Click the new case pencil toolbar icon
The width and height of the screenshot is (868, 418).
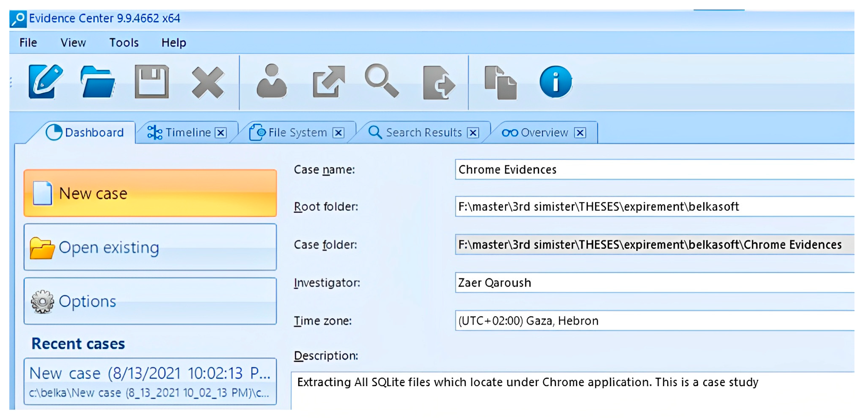(45, 82)
